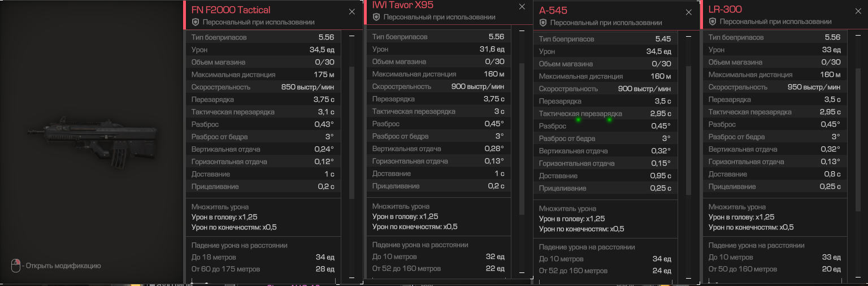
Task: Click Персональный при использовании in FN F2000 panel
Action: [x=259, y=22]
